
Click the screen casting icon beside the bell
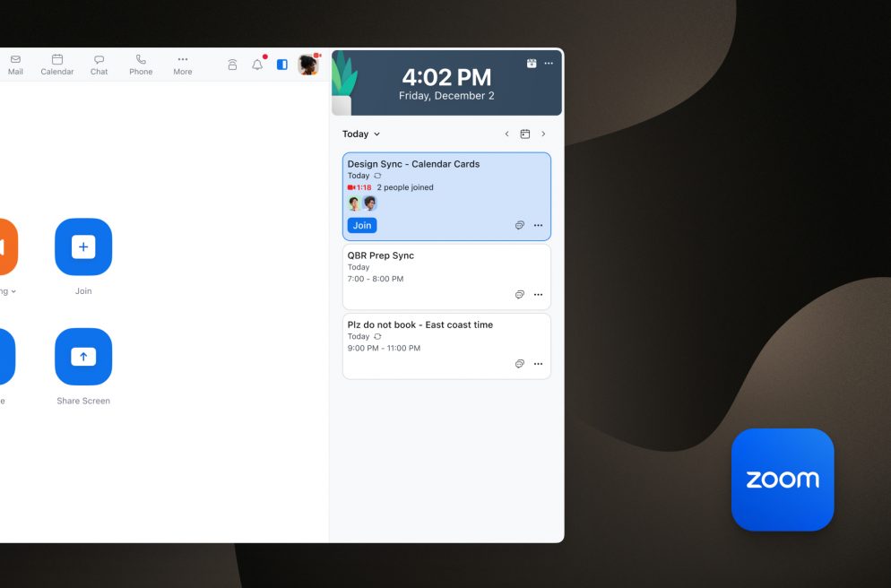click(232, 65)
